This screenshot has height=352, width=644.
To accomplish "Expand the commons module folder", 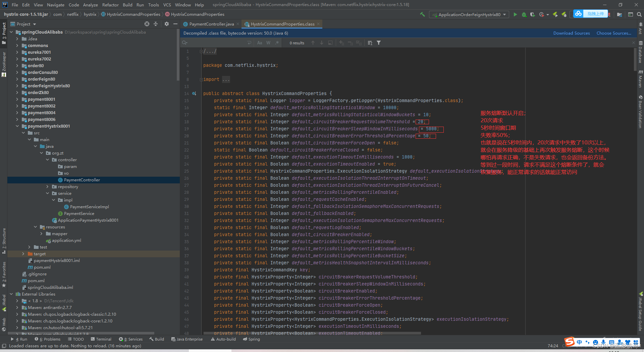I will tap(17, 45).
